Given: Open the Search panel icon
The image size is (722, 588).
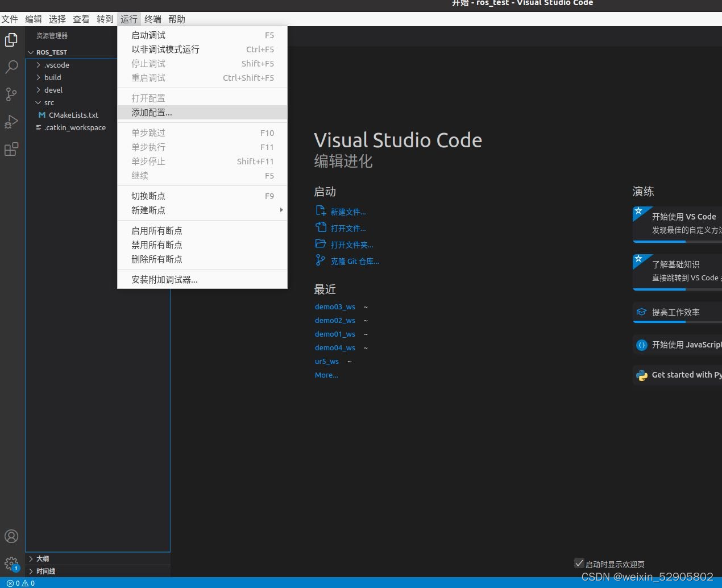Looking at the screenshot, I should [x=11, y=67].
